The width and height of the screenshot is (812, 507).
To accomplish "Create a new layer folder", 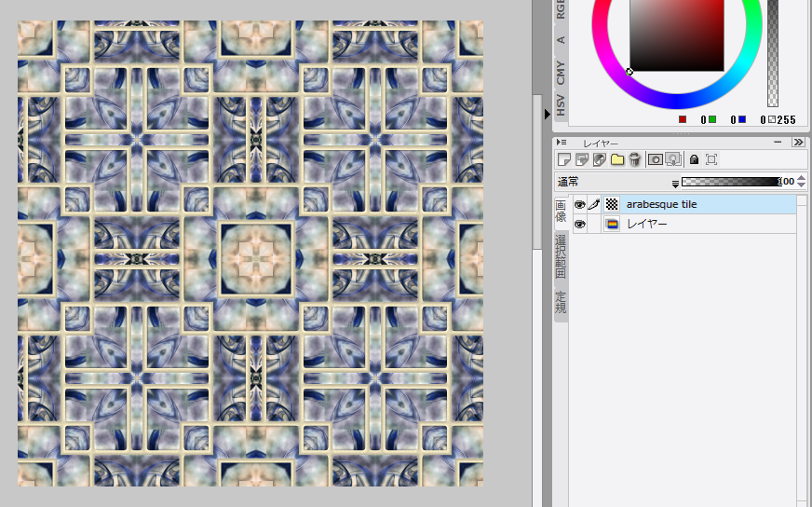I will 617,159.
